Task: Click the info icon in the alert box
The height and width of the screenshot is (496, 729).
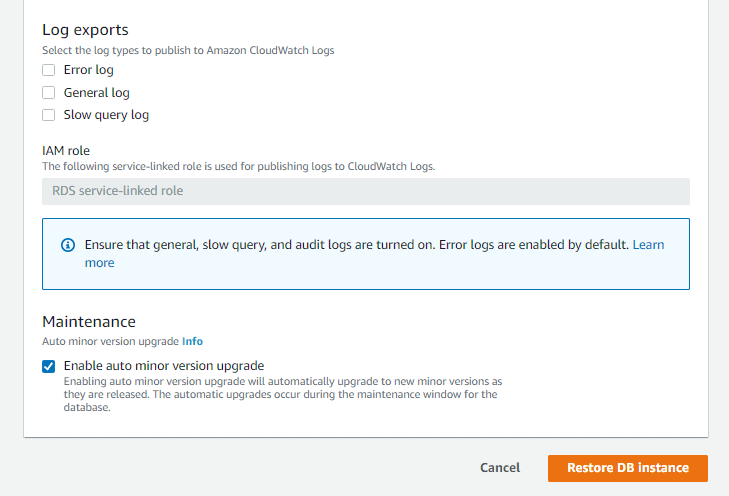Action: 68,245
